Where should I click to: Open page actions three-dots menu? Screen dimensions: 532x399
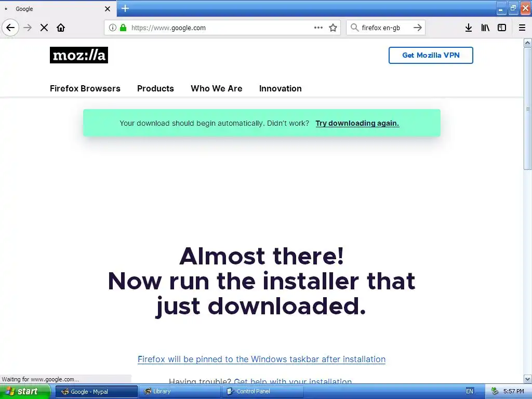tap(318, 28)
